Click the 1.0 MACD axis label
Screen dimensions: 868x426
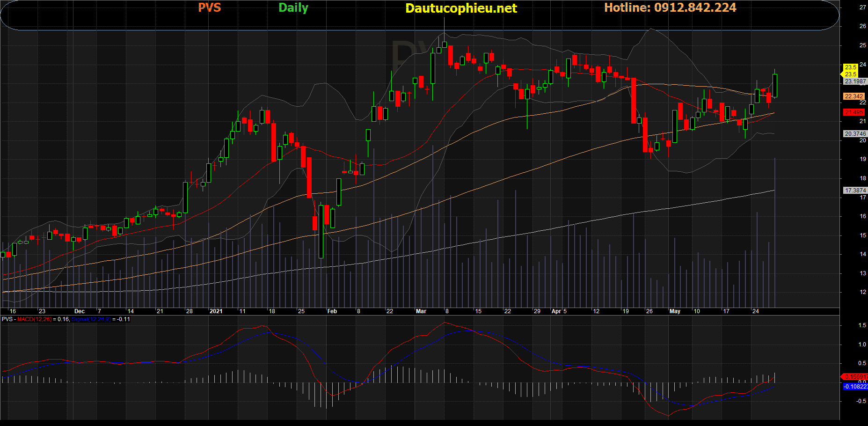click(862, 345)
